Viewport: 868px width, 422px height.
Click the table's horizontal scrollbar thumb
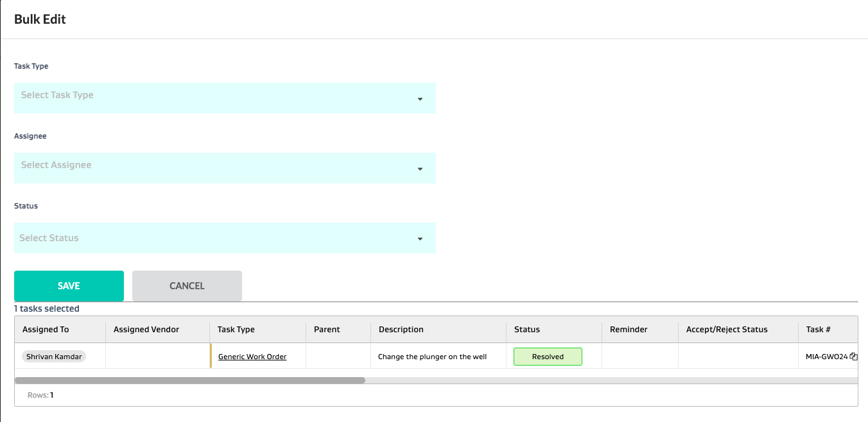point(190,380)
